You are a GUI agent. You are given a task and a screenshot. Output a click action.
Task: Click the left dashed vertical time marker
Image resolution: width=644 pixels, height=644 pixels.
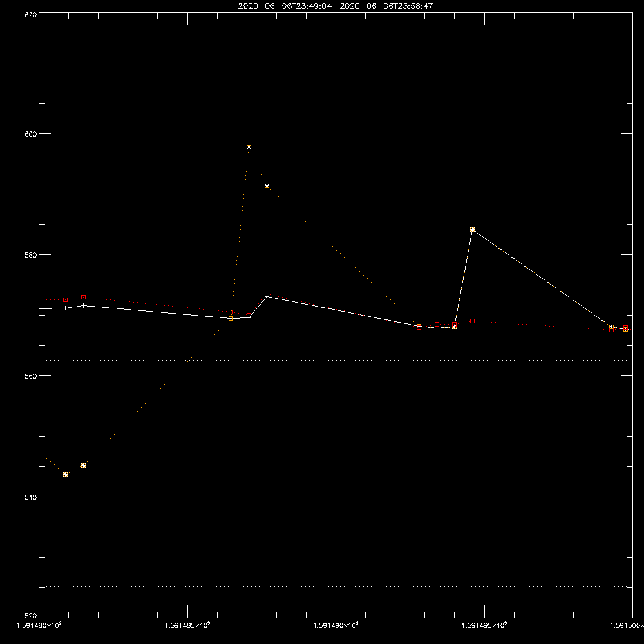tap(240, 315)
